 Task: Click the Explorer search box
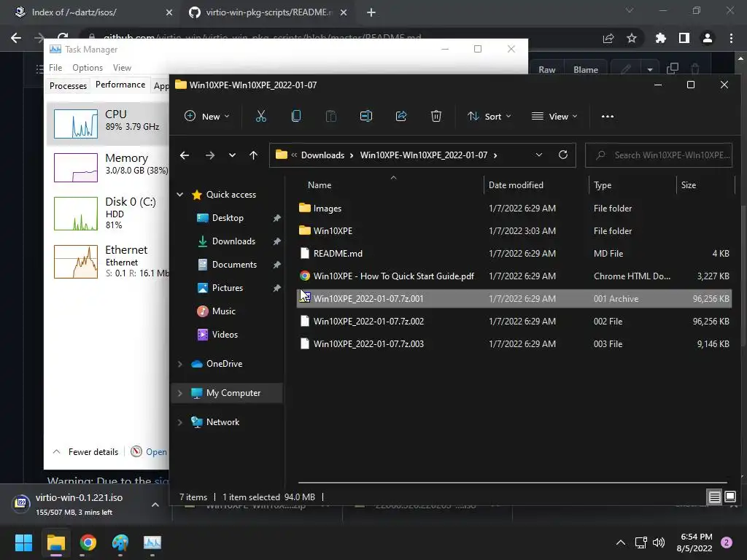point(659,155)
